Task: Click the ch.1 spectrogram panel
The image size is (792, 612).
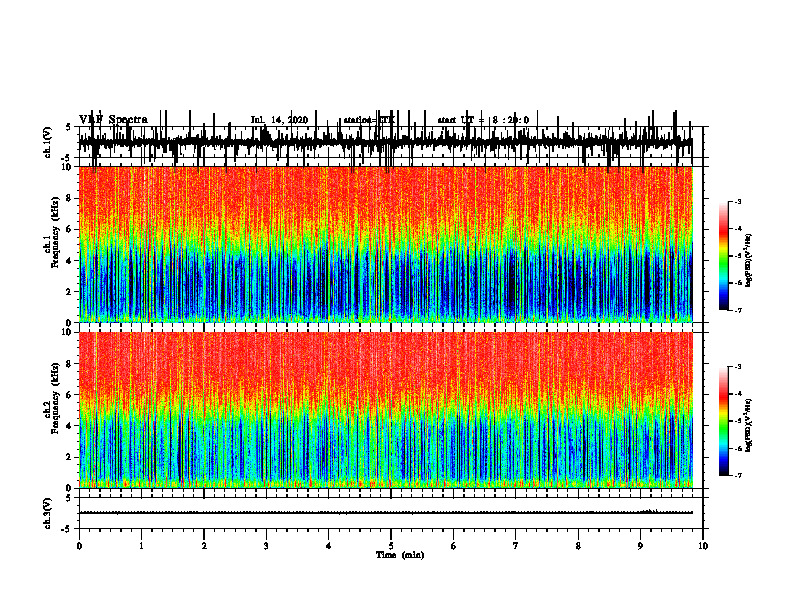Action: (386, 244)
